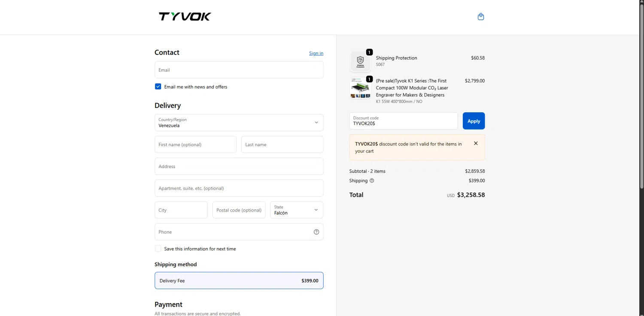Focus the Last name field
Screen dimensions: 644x316
tap(282, 144)
